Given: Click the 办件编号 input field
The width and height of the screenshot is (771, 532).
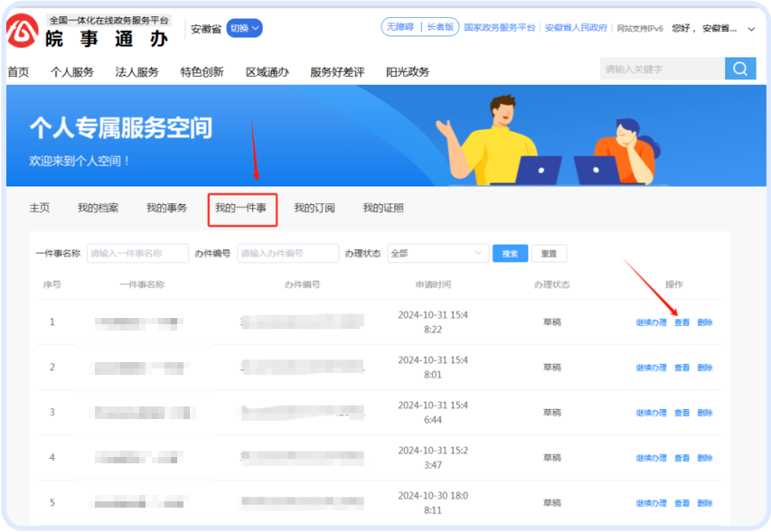Looking at the screenshot, I should click(x=287, y=254).
